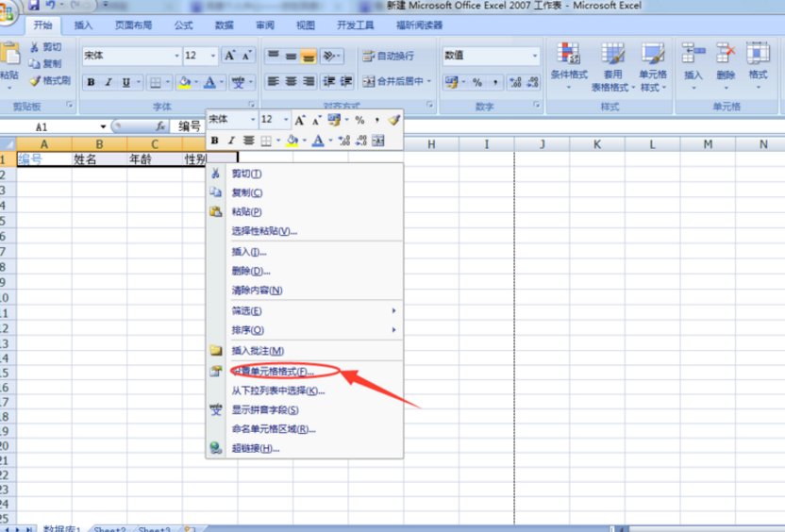The width and height of the screenshot is (785, 532).
Task: Open Format as Table 套用表格格式
Action: pyautogui.click(x=612, y=67)
